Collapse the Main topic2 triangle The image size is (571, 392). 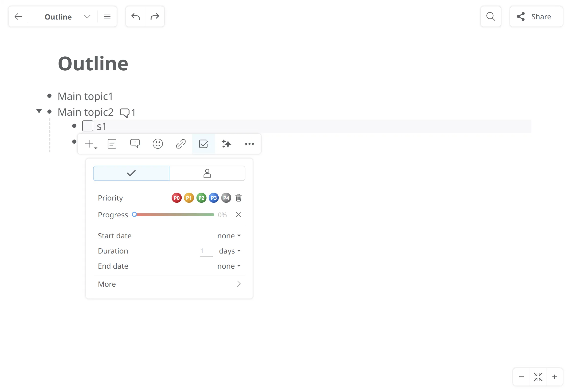(x=39, y=111)
